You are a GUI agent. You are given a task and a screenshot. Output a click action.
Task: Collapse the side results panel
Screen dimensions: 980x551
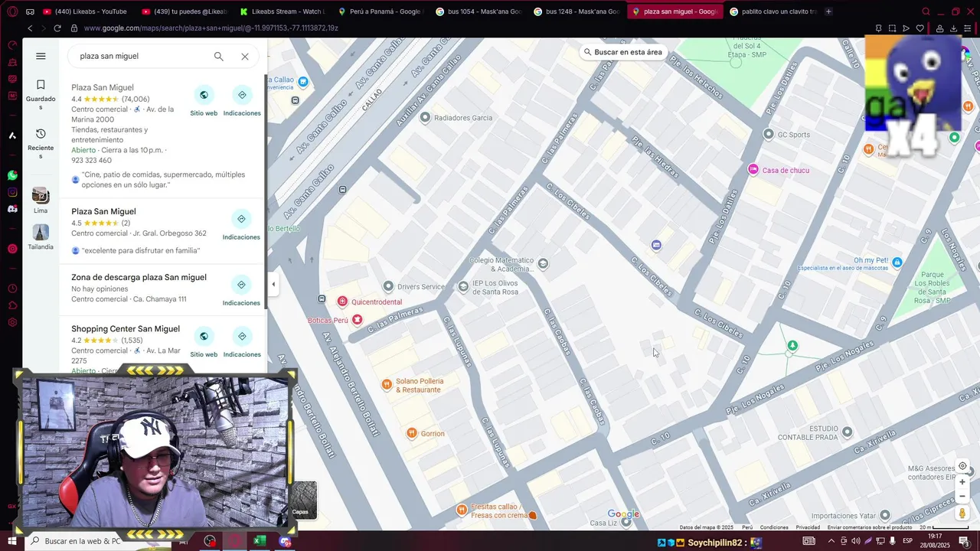[273, 284]
